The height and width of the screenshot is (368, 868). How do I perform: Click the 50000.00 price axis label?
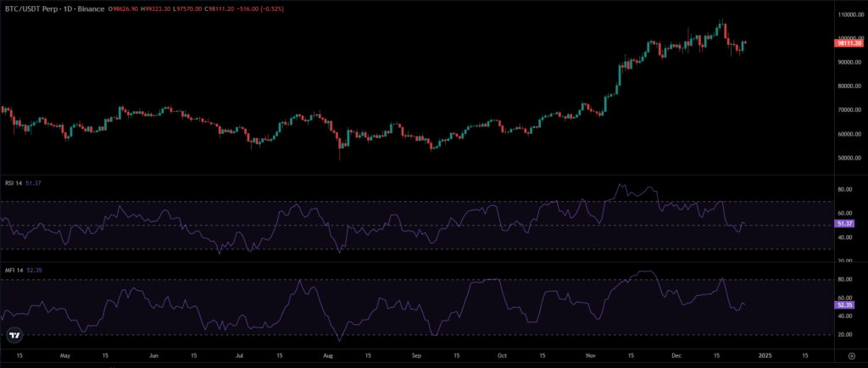tap(851, 158)
